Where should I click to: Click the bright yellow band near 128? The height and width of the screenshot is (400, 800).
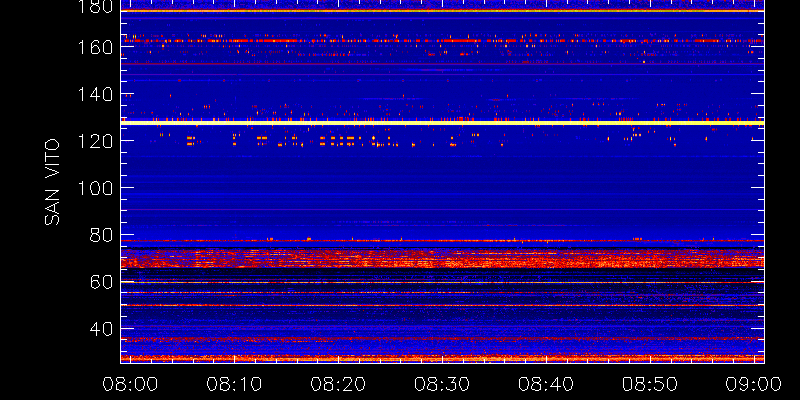(442, 123)
